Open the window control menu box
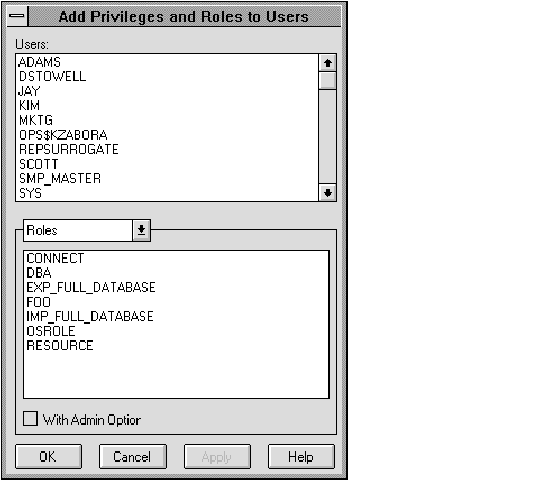 click(17, 16)
